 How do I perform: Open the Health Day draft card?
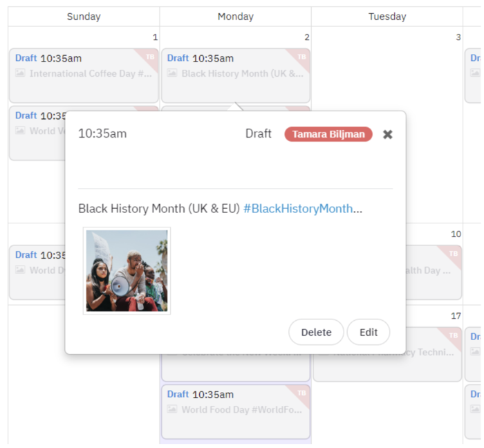[x=434, y=272]
